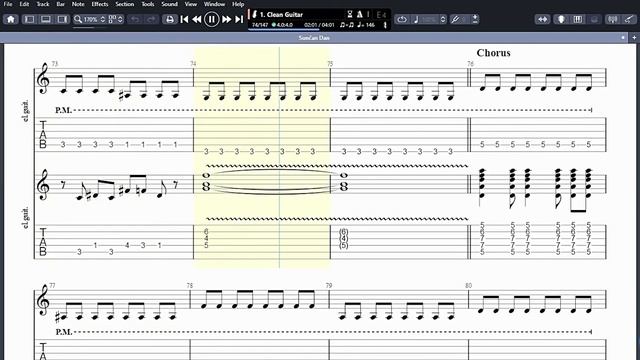This screenshot has height=360, width=640.
Task: Click the audio waveform icon
Action: (612, 19)
